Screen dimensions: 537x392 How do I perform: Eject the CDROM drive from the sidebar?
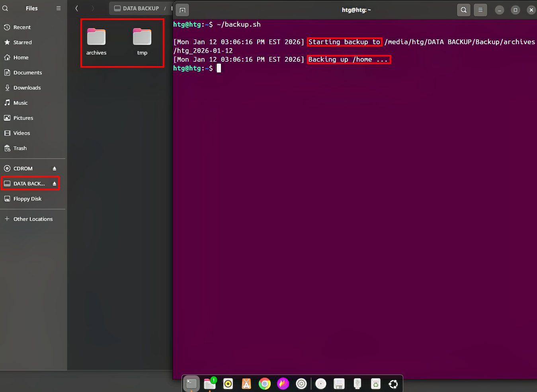(54, 168)
